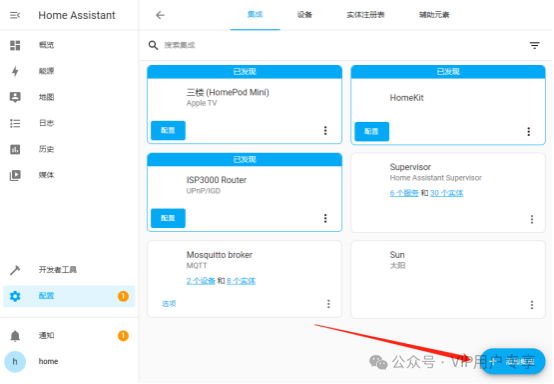The image size is (554, 384).
Task: Open HomeKit card three-dot menu
Action: coord(529,132)
